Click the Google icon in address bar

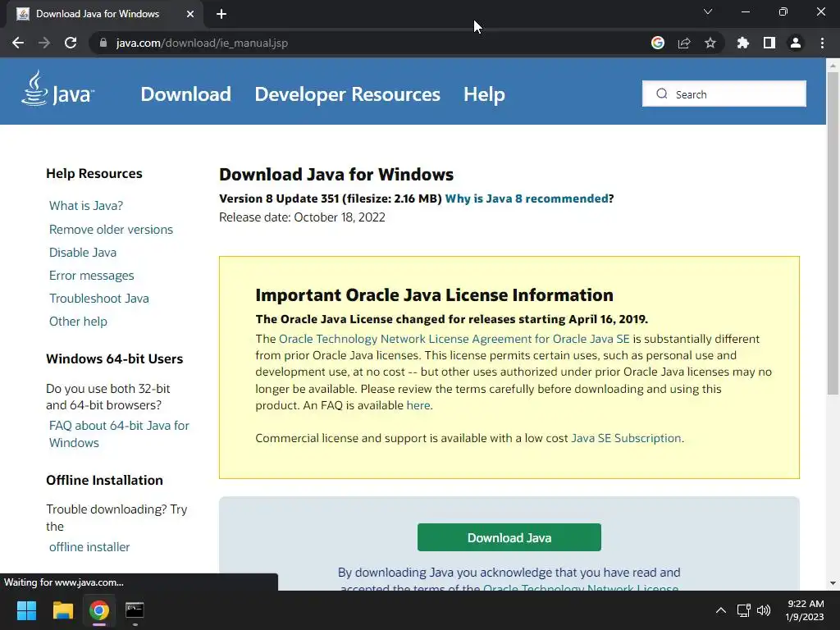(658, 43)
